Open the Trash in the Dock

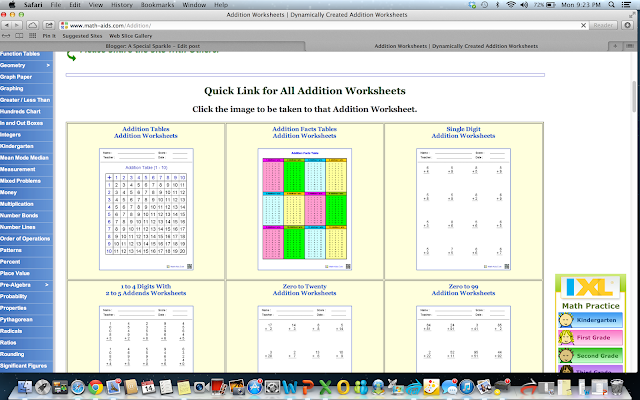(x=617, y=387)
